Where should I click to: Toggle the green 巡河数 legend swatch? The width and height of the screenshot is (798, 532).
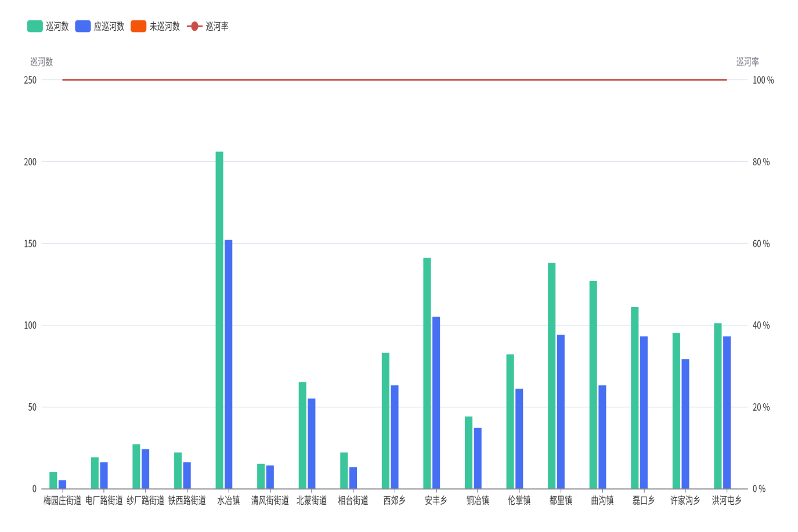(x=35, y=26)
